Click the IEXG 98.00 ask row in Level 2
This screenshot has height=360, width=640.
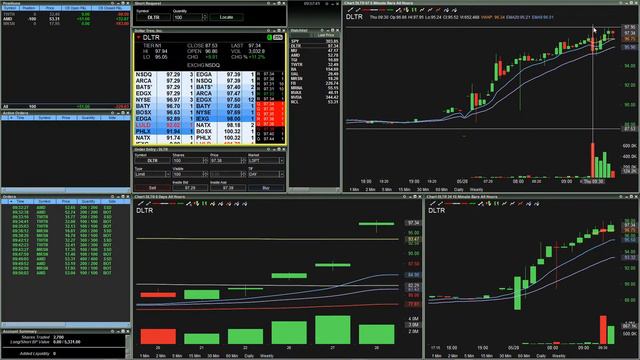point(224,118)
